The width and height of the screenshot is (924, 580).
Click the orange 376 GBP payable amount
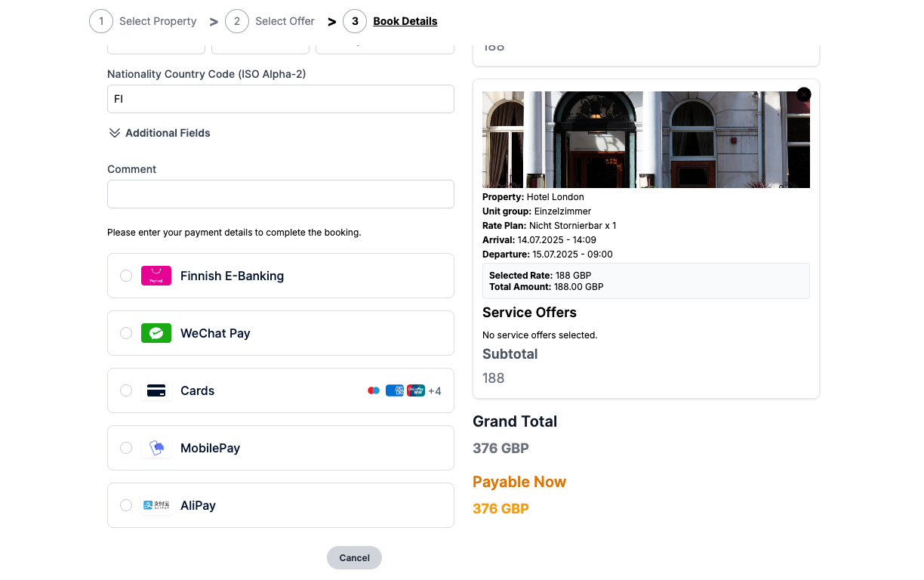[500, 509]
